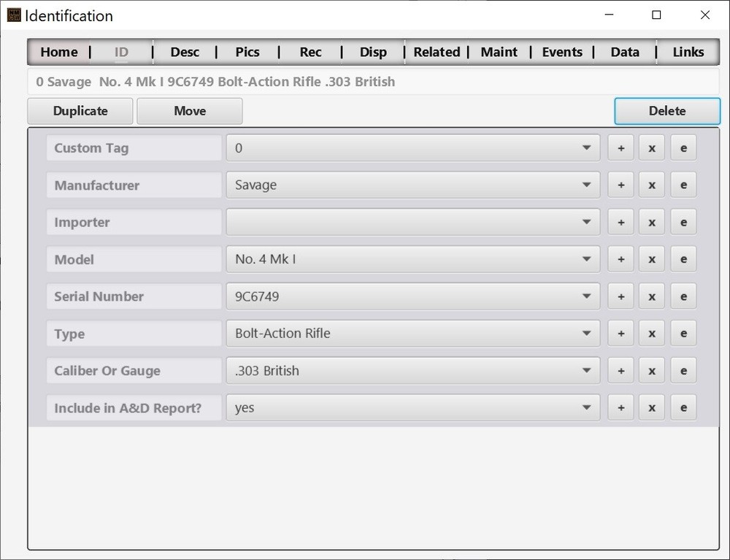Edit the Model entry via e icon
730x560 pixels.
coord(683,258)
